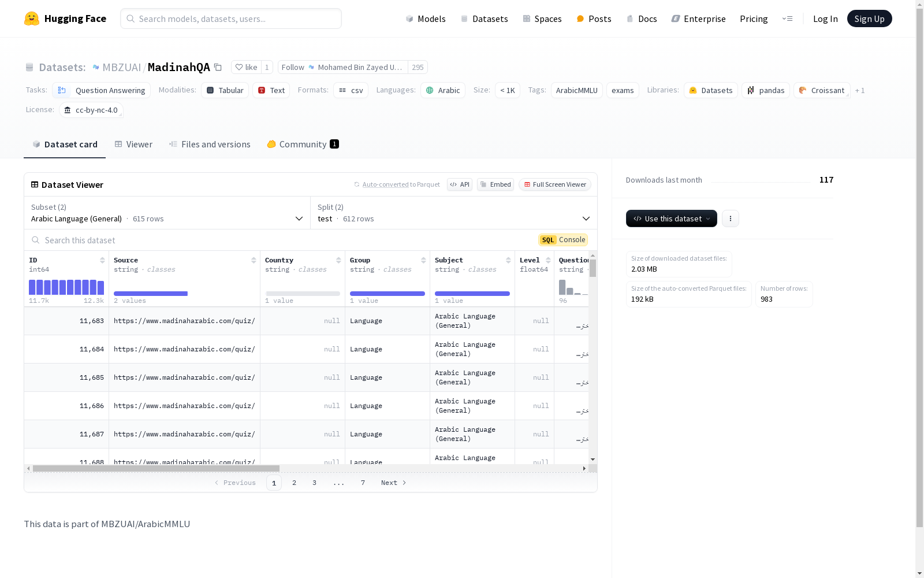Open the three-dot dataset options menu
This screenshot has width=924, height=578.
(x=731, y=218)
